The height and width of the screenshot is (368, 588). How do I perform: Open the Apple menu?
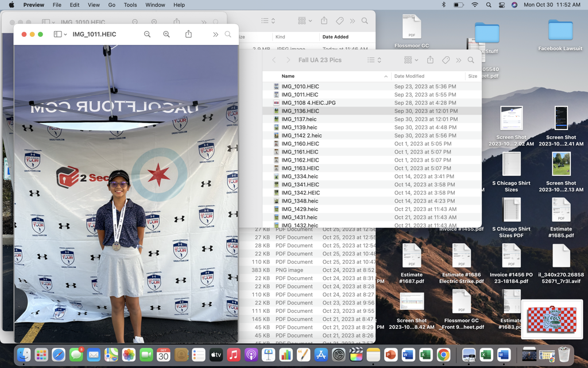(11, 5)
